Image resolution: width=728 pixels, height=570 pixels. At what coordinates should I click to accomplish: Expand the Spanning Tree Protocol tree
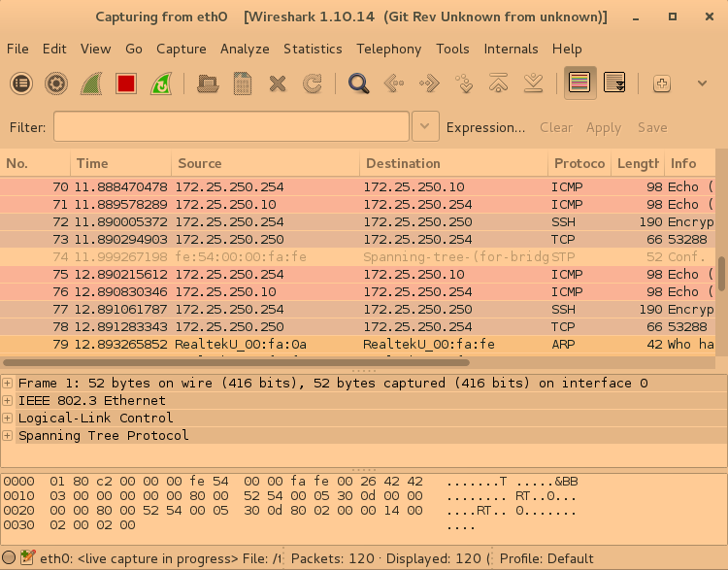click(9, 435)
